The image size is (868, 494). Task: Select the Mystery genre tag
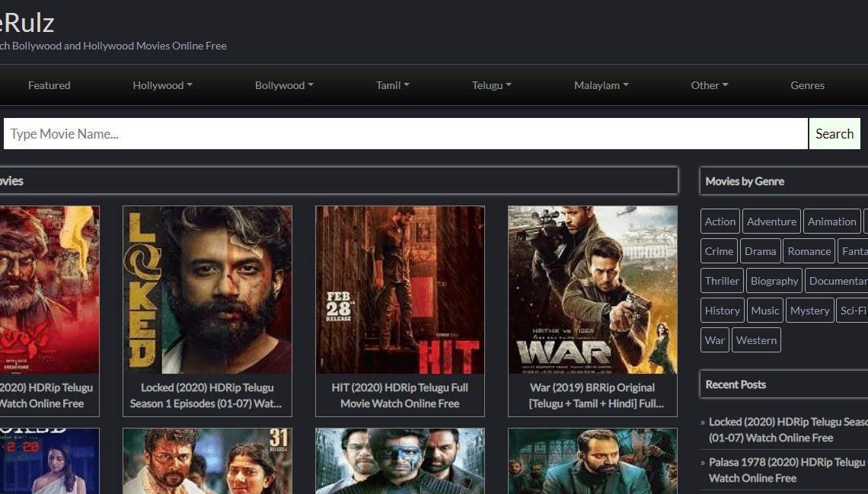click(809, 311)
